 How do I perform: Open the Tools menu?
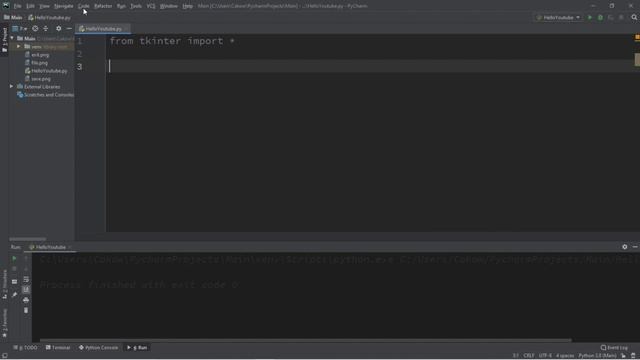pos(136,6)
